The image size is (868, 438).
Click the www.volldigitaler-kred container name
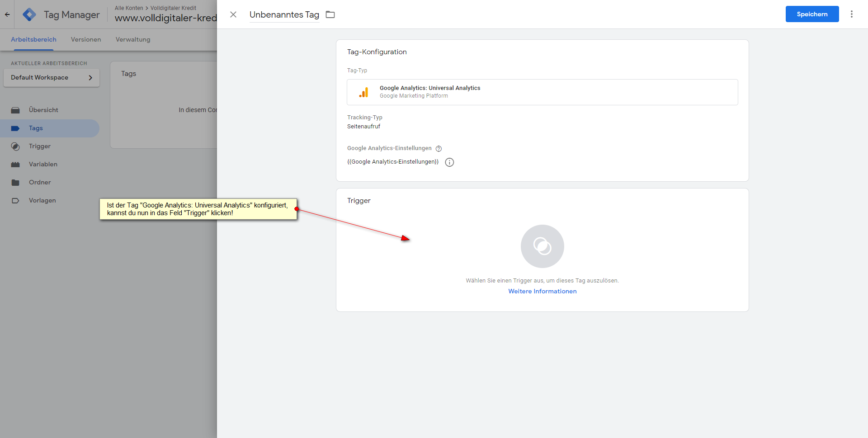166,18
